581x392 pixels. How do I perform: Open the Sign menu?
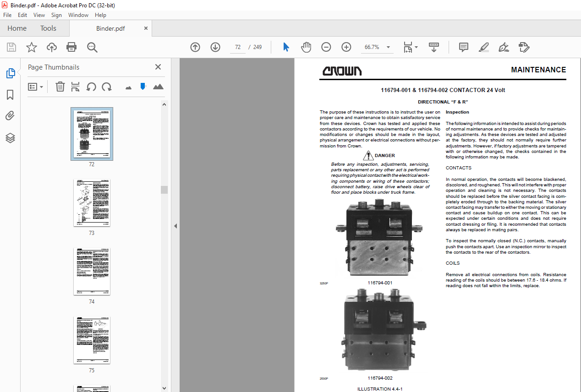click(x=56, y=15)
